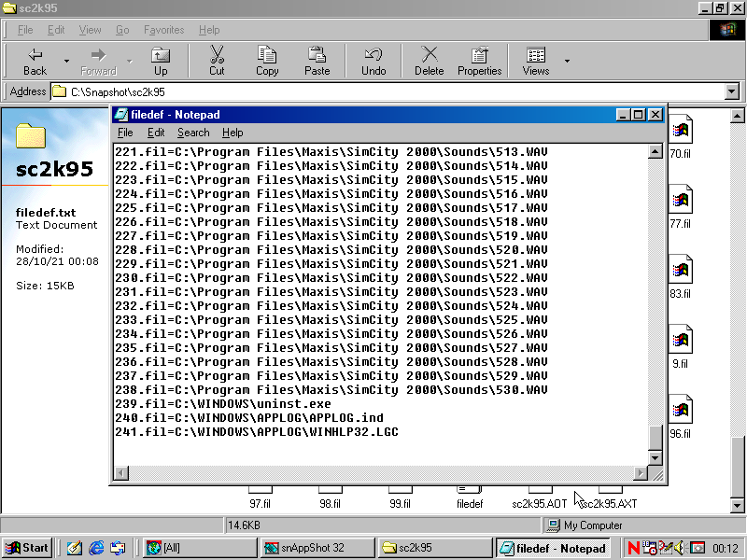Click the taskbar clock showing 00:12
The height and width of the screenshot is (560, 747).
[x=726, y=548]
